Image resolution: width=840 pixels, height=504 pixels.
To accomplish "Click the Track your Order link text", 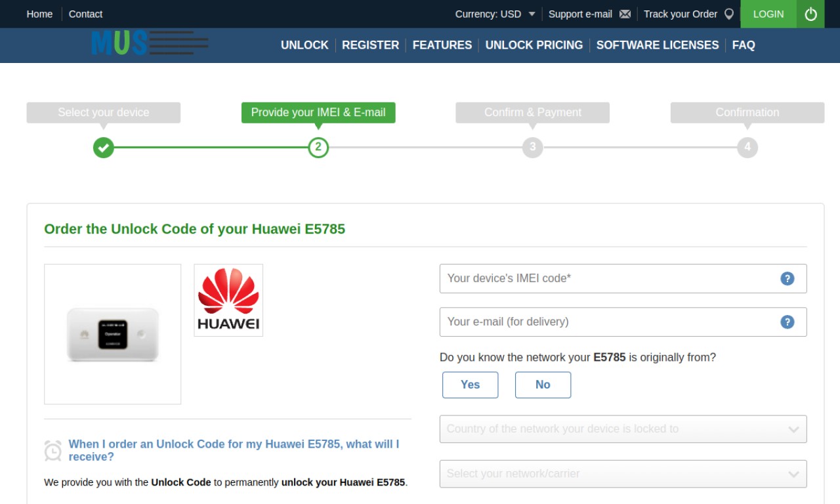I will pos(681,14).
